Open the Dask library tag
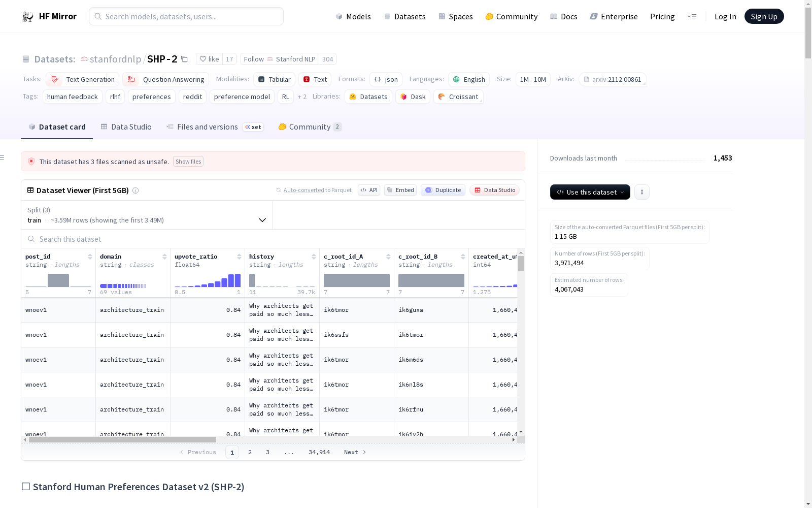 (x=413, y=97)
